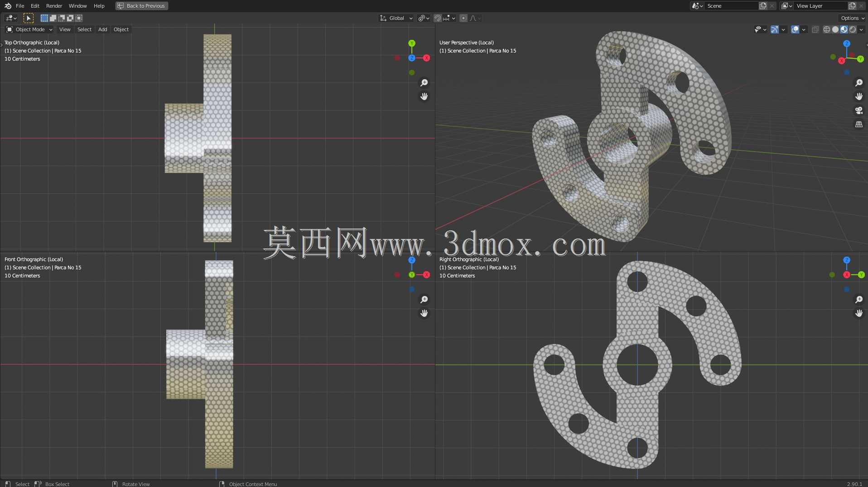Click the Back to Previous button
Image resolution: width=868 pixels, height=487 pixels.
[141, 6]
